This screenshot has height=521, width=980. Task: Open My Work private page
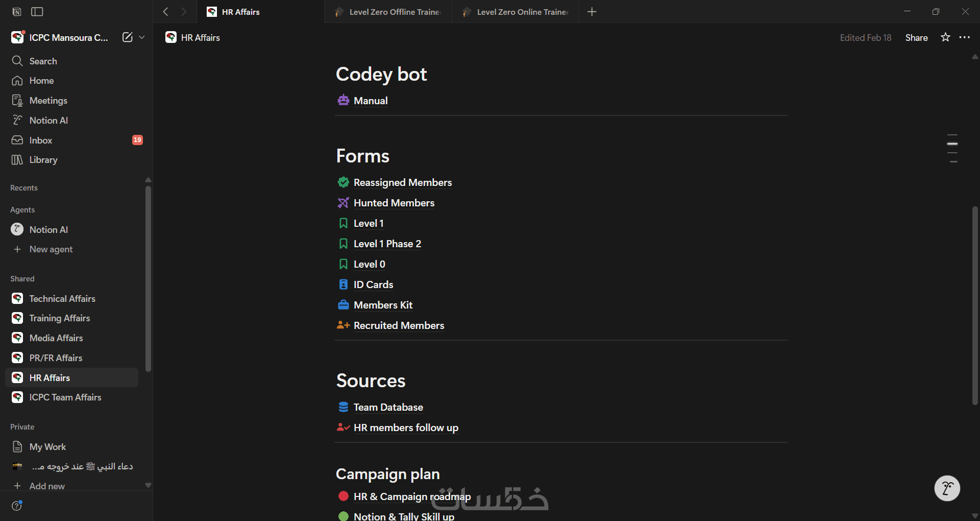pyautogui.click(x=71, y=447)
